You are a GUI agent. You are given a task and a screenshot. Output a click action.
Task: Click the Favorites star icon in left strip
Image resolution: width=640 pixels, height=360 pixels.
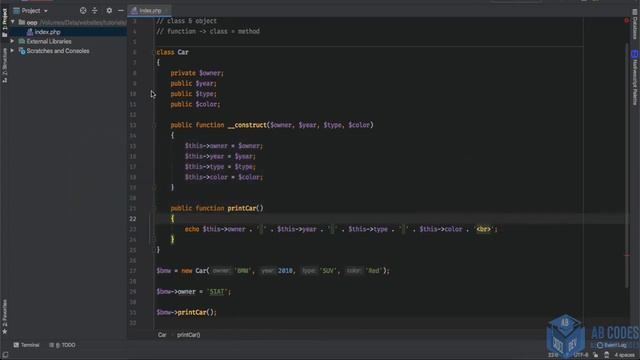click(x=4, y=331)
